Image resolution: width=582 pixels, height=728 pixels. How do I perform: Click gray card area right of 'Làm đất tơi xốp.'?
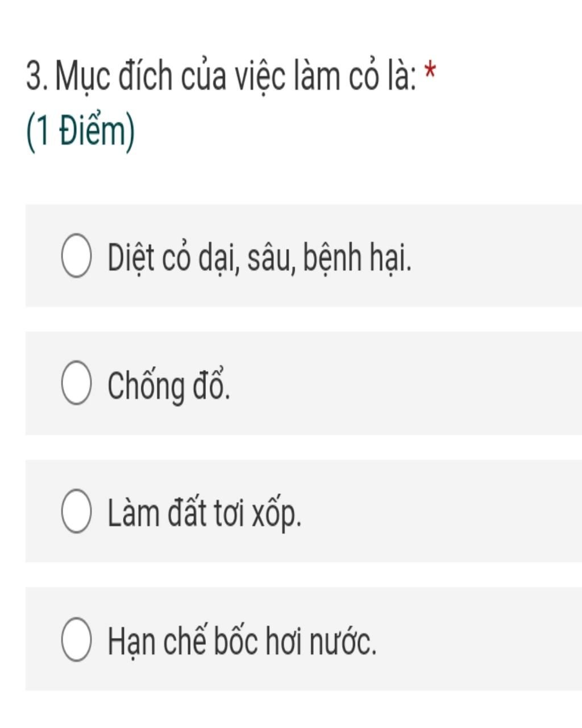(442, 511)
